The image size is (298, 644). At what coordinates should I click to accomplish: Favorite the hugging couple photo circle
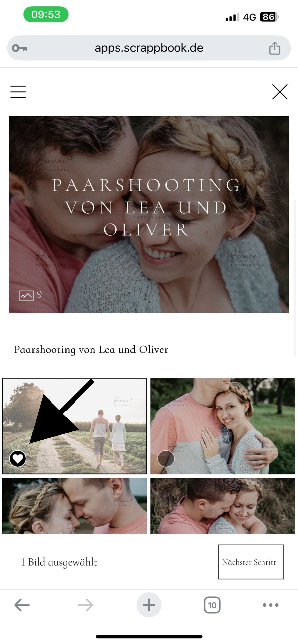(166, 459)
